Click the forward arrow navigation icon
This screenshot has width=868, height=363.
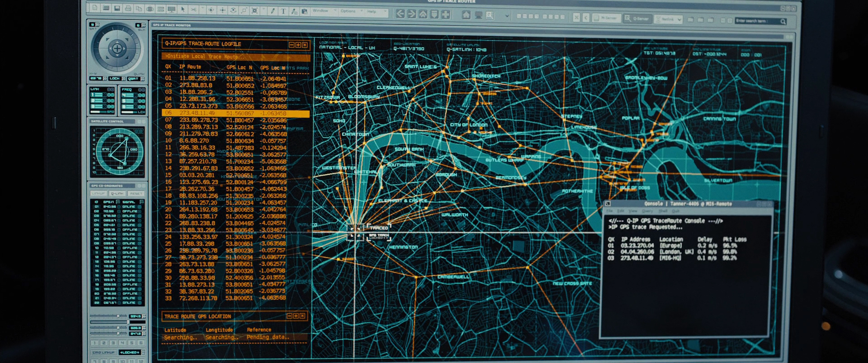(x=412, y=14)
